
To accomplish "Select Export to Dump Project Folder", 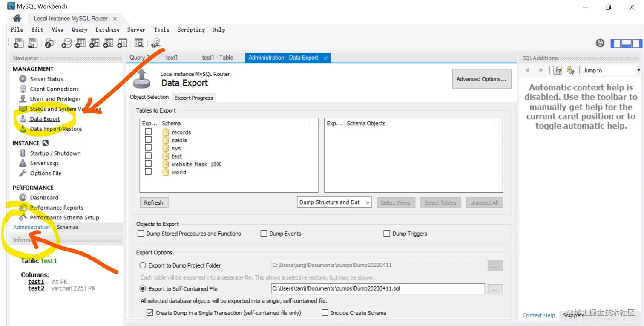I will coord(143,265).
